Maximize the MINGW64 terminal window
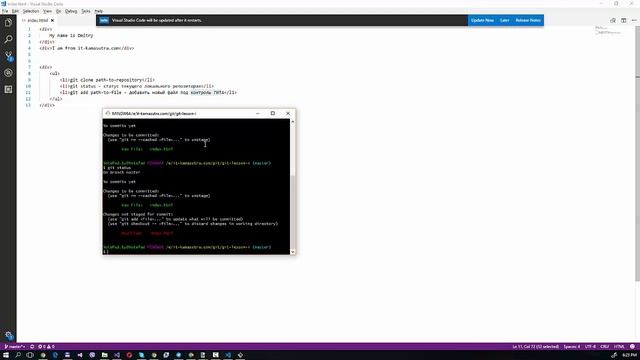 point(273,113)
